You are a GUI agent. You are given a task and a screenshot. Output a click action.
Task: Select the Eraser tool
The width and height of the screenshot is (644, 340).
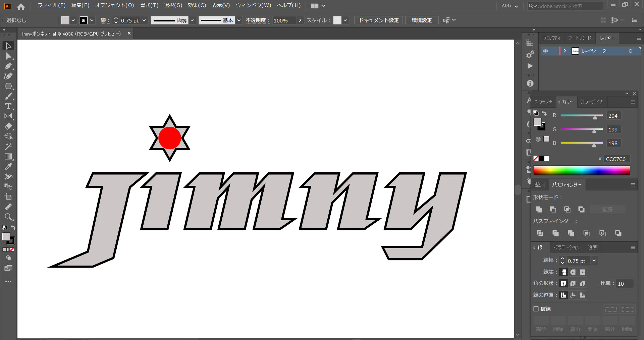(8, 126)
